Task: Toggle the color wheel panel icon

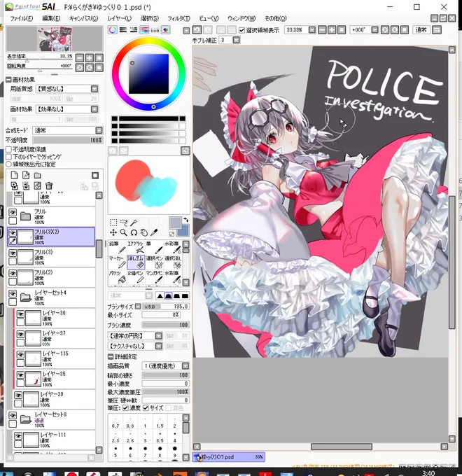Action: (x=113, y=29)
